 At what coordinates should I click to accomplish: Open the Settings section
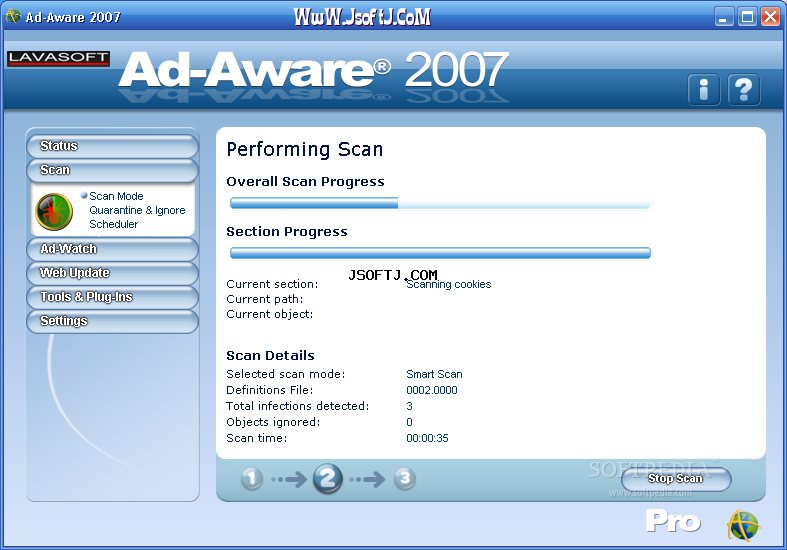click(x=112, y=321)
